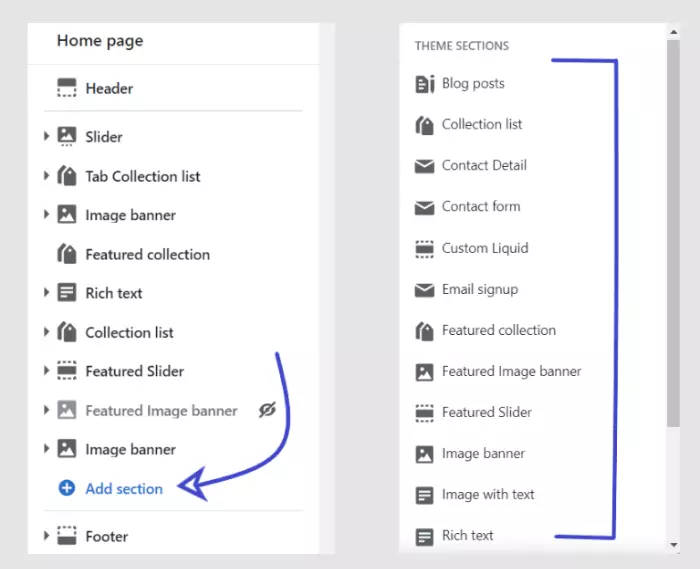This screenshot has height=569, width=700.
Task: Expand the Tab Collection list section
Action: click(46, 175)
